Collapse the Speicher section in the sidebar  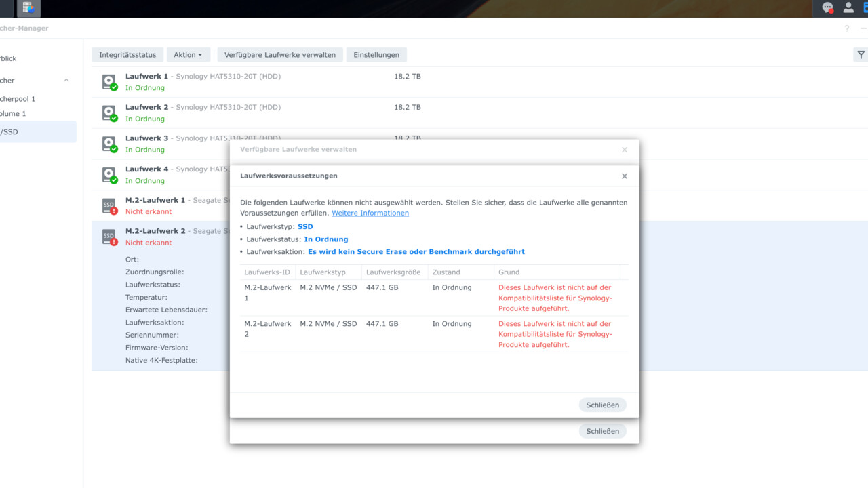tap(66, 80)
